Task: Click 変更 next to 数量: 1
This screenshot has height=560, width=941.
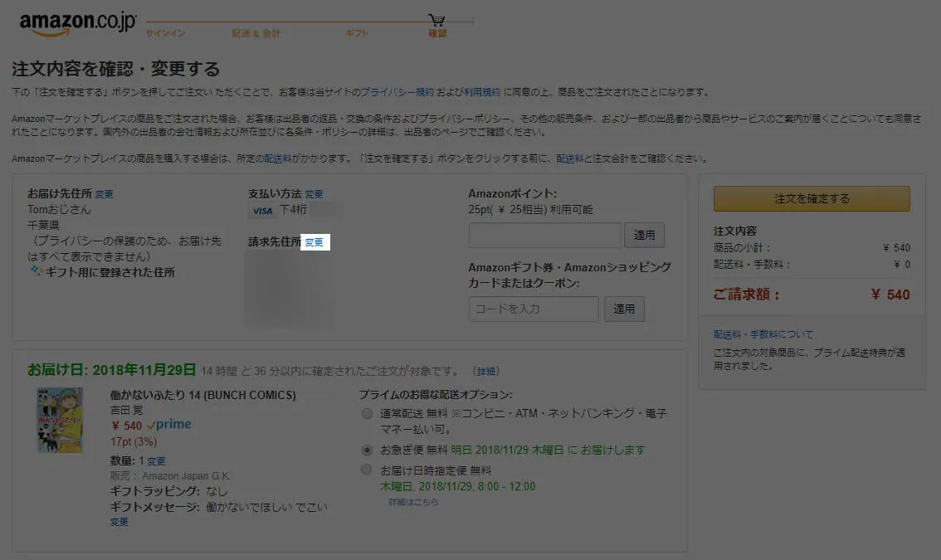Action: [x=156, y=461]
